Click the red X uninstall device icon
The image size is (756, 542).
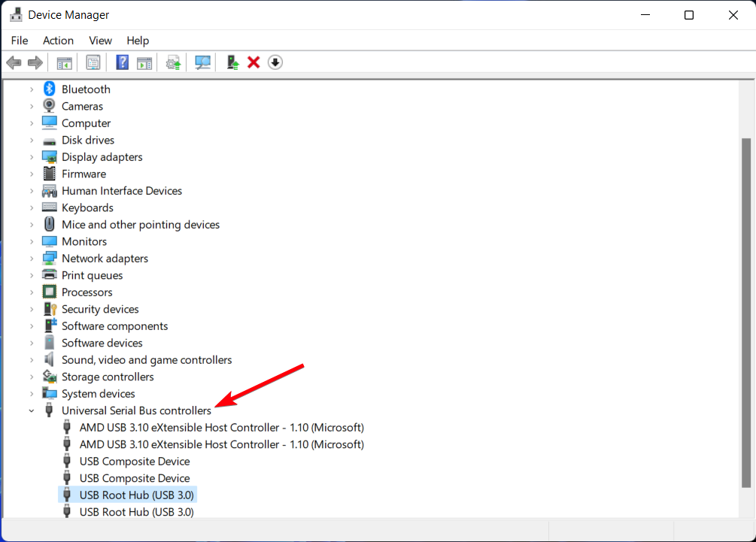(x=254, y=62)
